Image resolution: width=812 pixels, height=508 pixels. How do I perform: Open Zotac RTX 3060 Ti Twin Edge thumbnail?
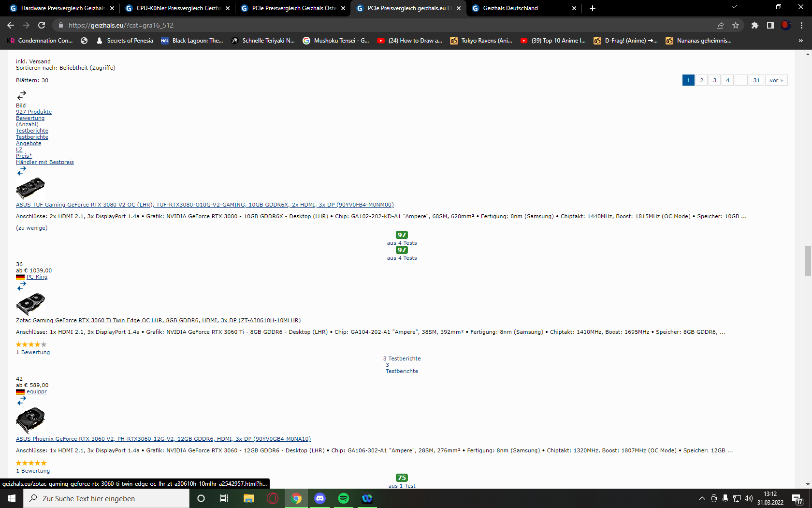(x=30, y=304)
